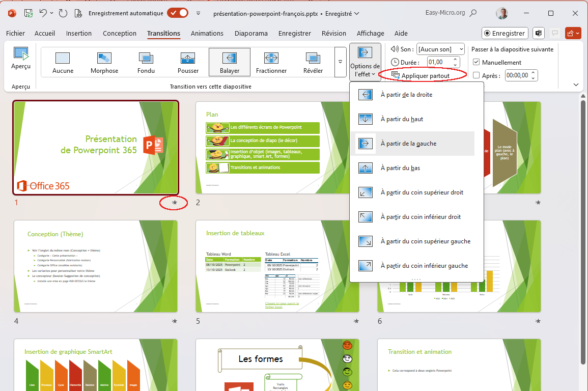Enable the Après checkbox
The image size is (588, 391).
click(477, 75)
